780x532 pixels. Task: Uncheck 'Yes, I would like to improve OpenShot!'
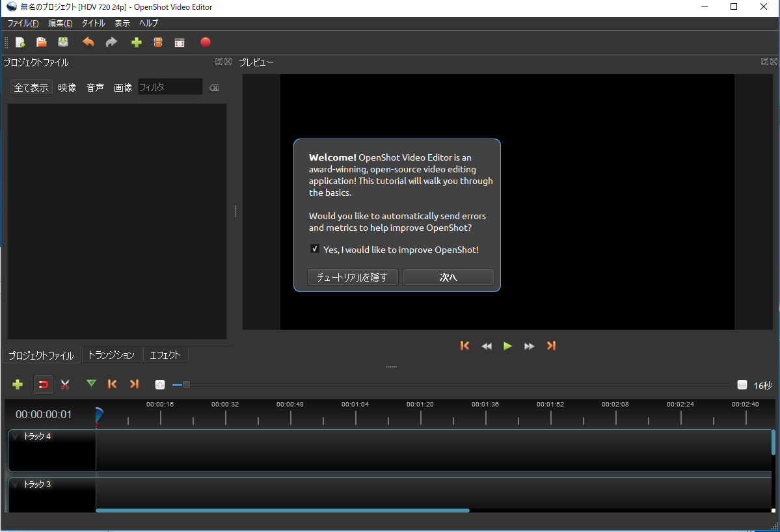pyautogui.click(x=314, y=249)
